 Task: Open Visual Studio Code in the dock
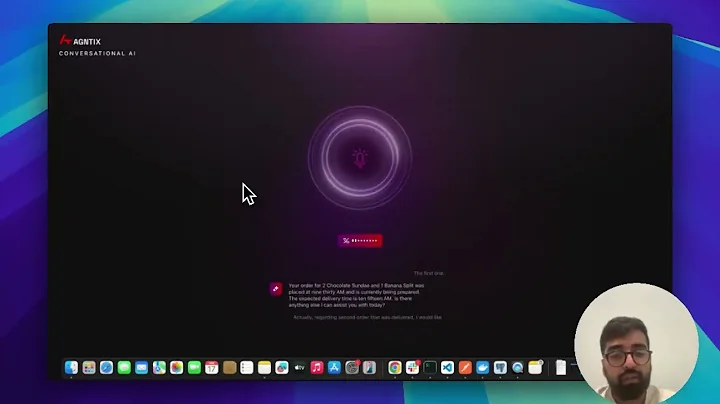(x=447, y=367)
